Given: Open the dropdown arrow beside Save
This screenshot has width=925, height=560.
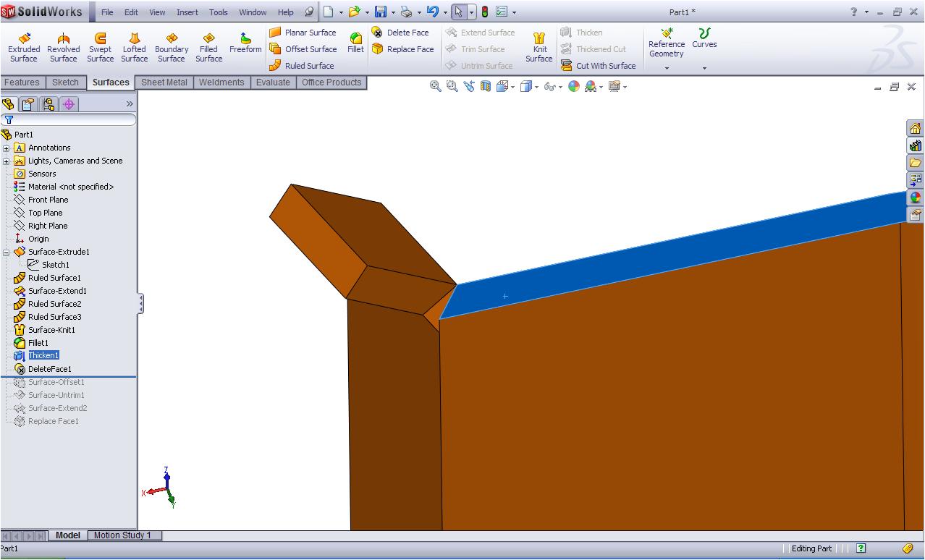Looking at the screenshot, I should 393,12.
